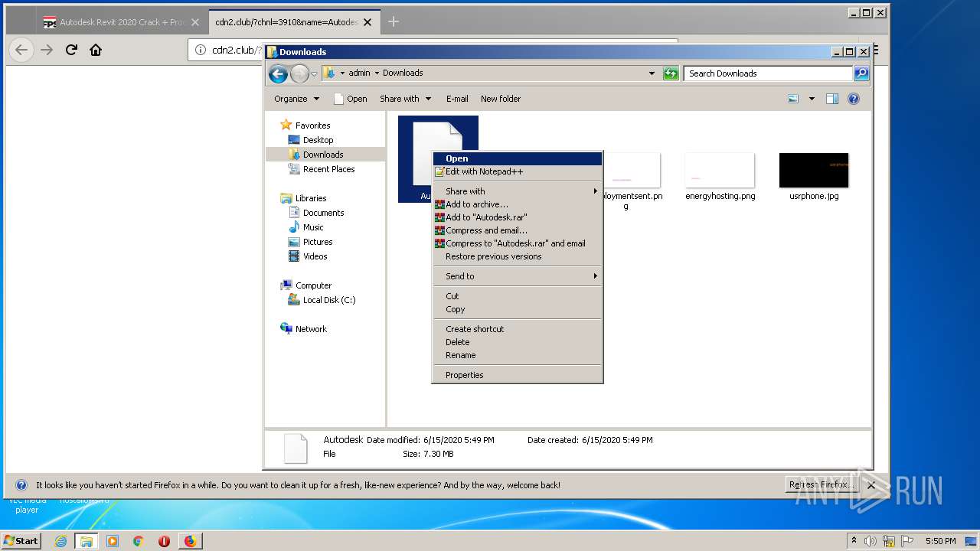The width and height of the screenshot is (980, 551).
Task: Dismiss the Firefox notification bar
Action: (871, 485)
